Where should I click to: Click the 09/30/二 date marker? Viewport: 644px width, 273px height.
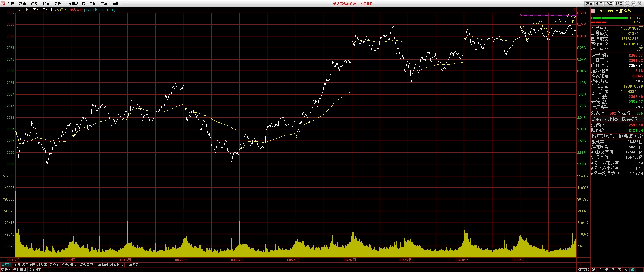pos(518,260)
